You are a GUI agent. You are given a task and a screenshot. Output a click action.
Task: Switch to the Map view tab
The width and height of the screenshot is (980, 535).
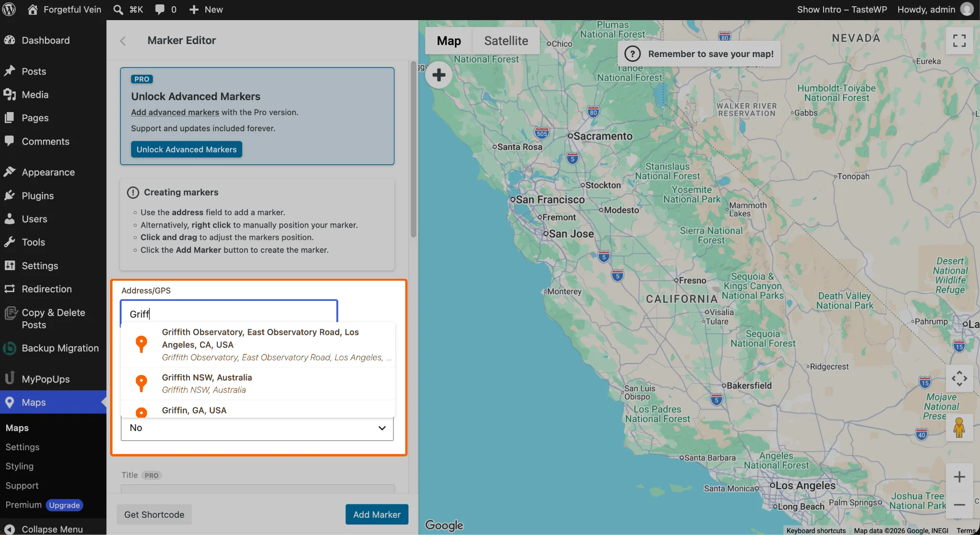[x=449, y=41]
